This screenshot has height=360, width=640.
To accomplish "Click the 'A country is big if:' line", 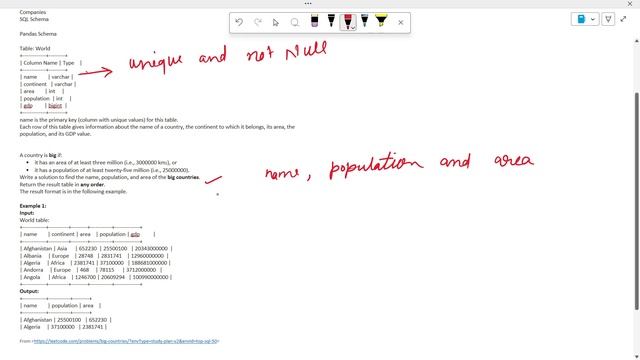I will click(41, 155).
